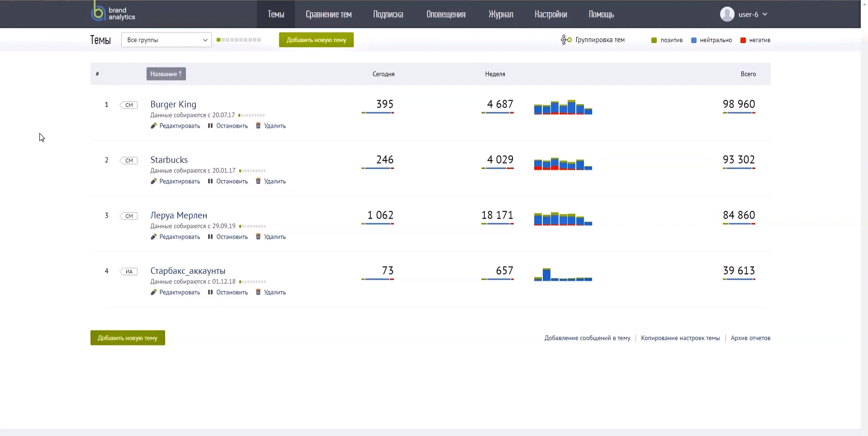Click Редактировать for Старбакс_аккаунты

click(180, 292)
